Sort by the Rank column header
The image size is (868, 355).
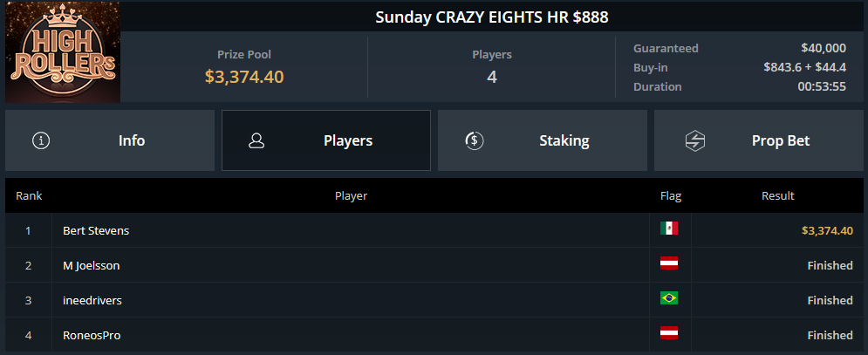29,195
